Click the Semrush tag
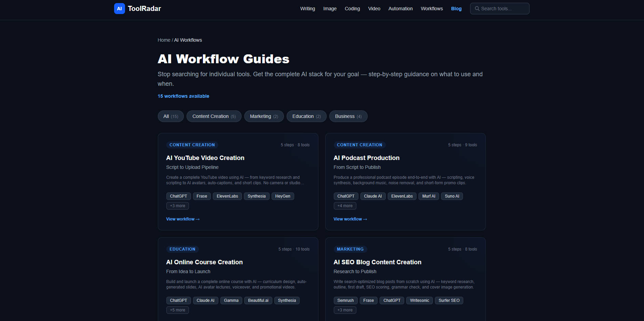The width and height of the screenshot is (644, 321). point(345,300)
